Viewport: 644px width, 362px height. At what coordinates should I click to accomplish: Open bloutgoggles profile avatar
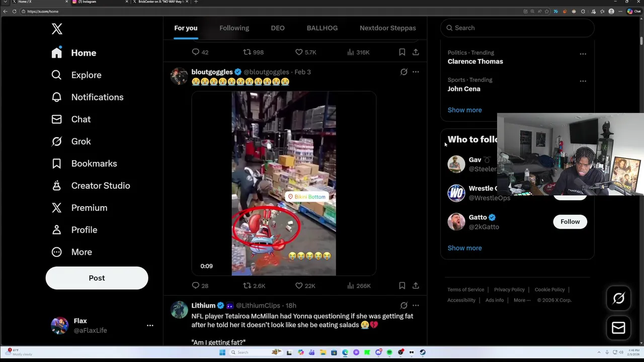coord(179,76)
